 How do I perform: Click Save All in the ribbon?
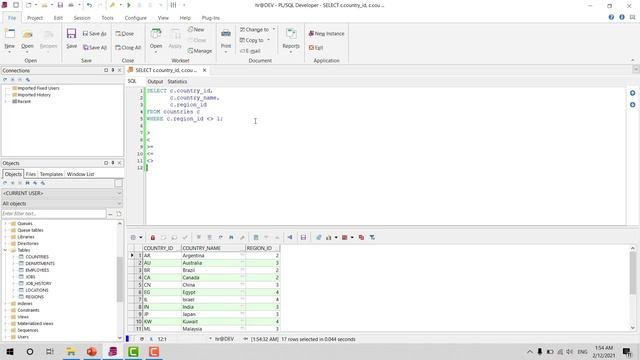click(x=95, y=47)
